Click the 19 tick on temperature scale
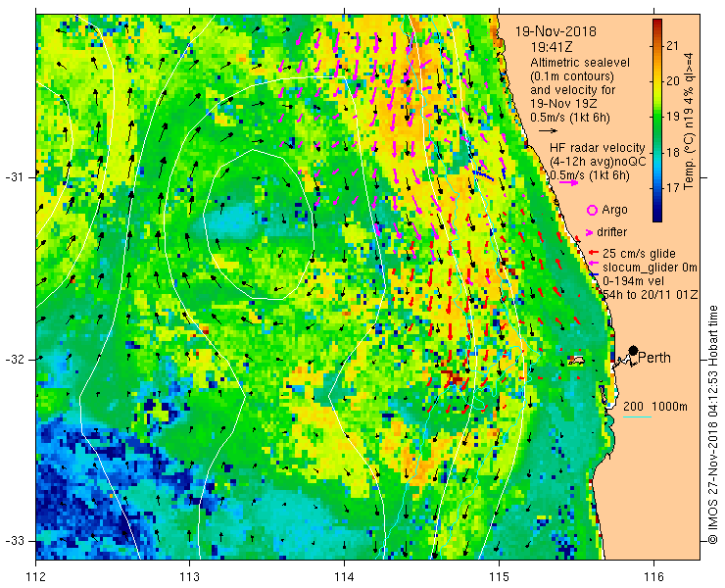Image resolution: width=725 pixels, height=588 pixels. 673,117
